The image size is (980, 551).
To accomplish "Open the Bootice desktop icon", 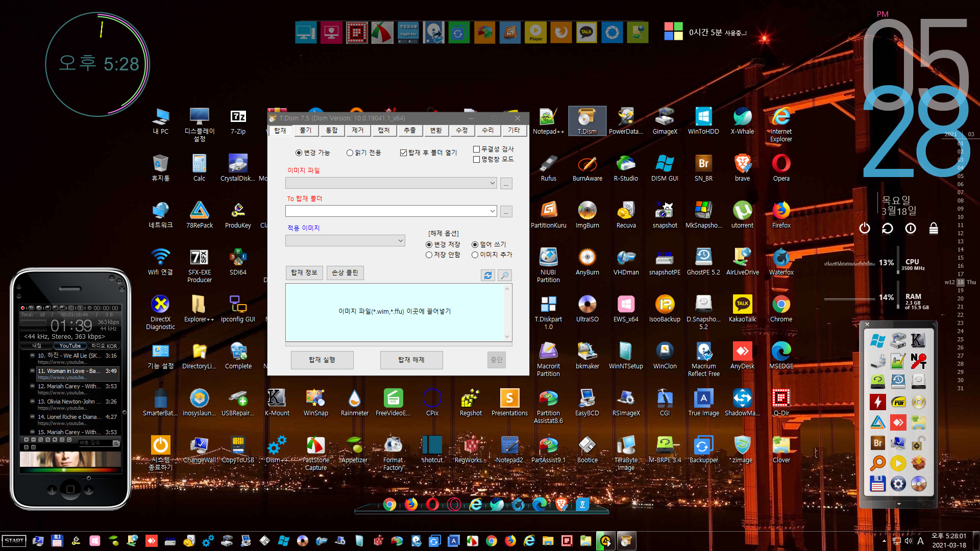I will click(x=587, y=450).
